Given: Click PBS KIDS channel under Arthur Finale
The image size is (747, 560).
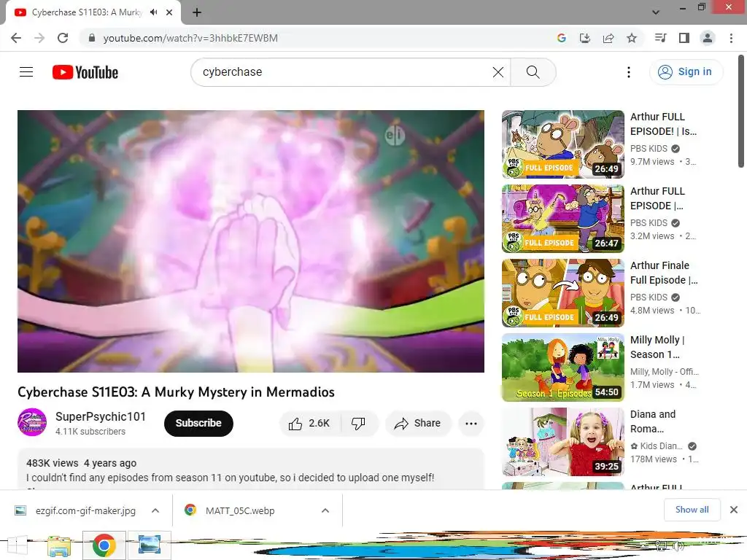Looking at the screenshot, I should tap(649, 297).
